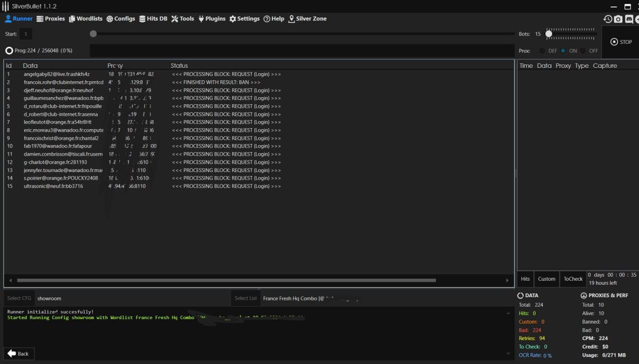This screenshot has height=364, width=639.
Task: Click the log panel down arrow
Action: click(509, 354)
